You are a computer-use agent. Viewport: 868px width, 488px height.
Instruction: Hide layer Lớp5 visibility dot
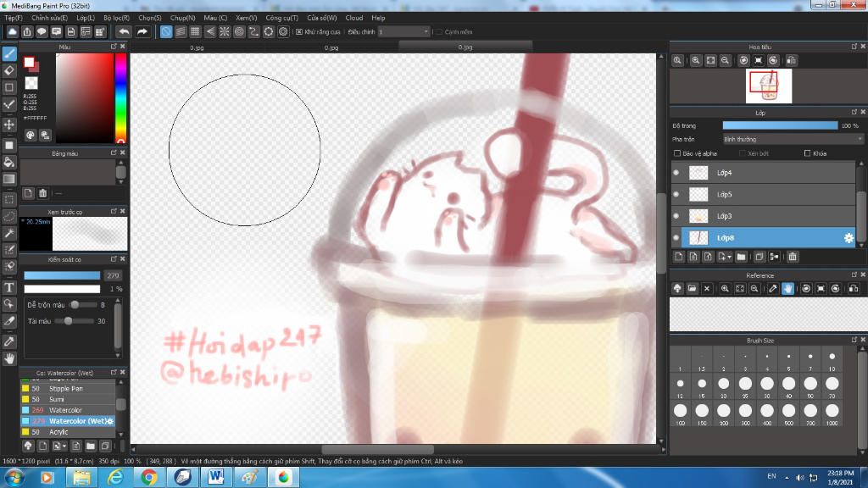pos(676,194)
